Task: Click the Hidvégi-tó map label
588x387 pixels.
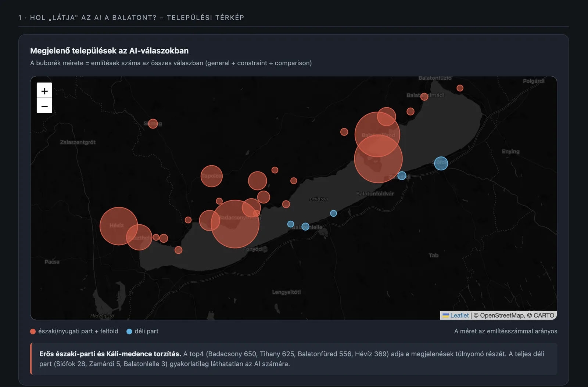Action: pyautogui.click(x=102, y=316)
